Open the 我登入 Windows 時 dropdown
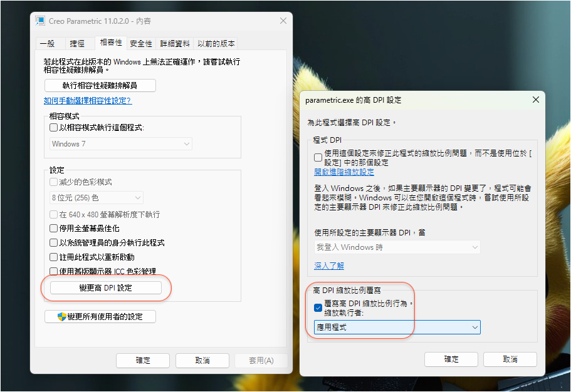The width and height of the screenshot is (571, 392). 397,247
